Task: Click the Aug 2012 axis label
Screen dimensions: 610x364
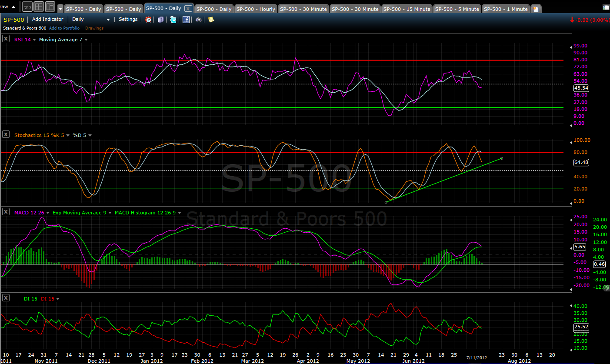Action: [519, 361]
